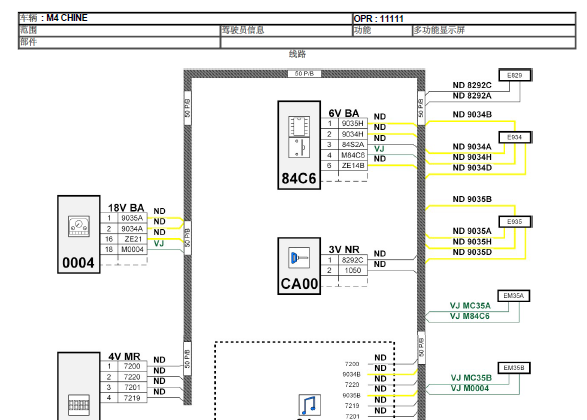587x420 pixels.
Task: Click pin cell ZE14B in 6V BA connector
Action: (x=353, y=165)
